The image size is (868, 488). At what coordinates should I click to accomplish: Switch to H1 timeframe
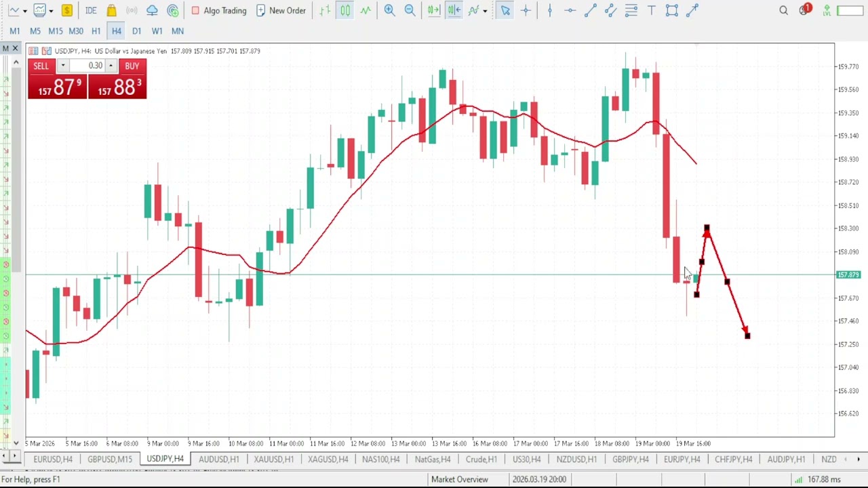96,31
